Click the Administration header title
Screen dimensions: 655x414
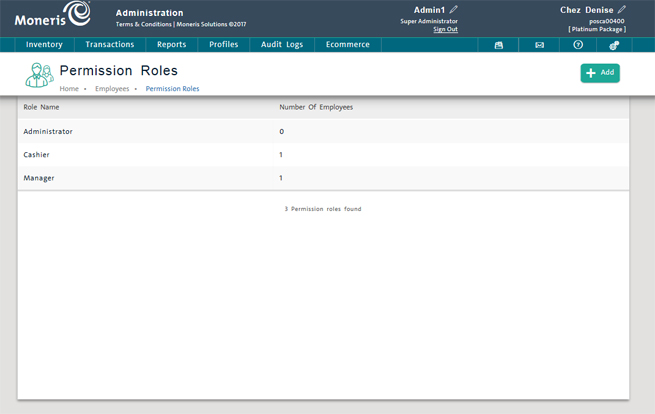(150, 13)
